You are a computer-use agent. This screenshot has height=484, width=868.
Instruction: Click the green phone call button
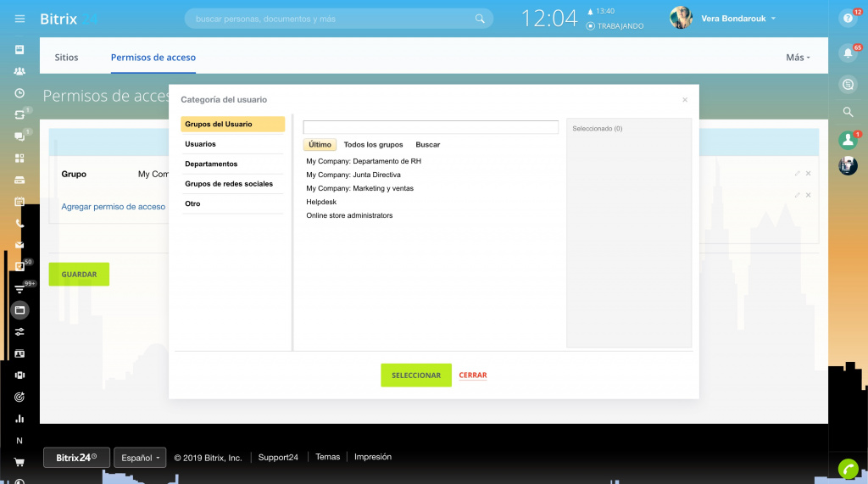[x=848, y=468]
